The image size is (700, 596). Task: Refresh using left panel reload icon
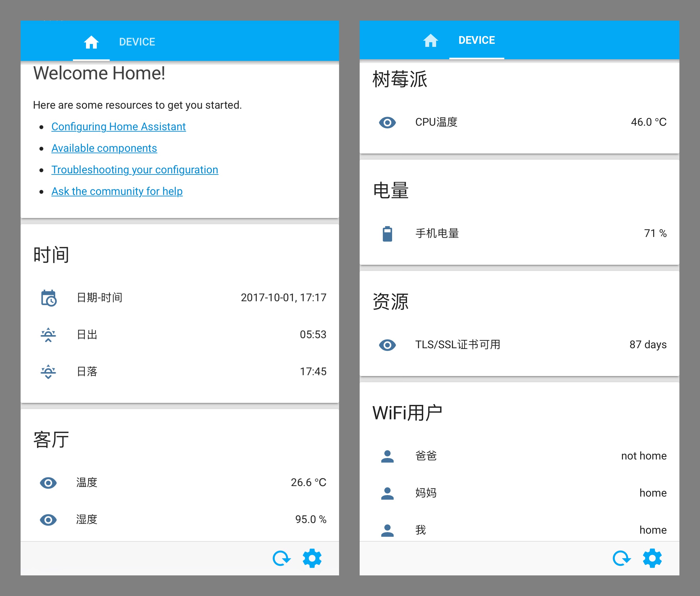[x=282, y=558]
